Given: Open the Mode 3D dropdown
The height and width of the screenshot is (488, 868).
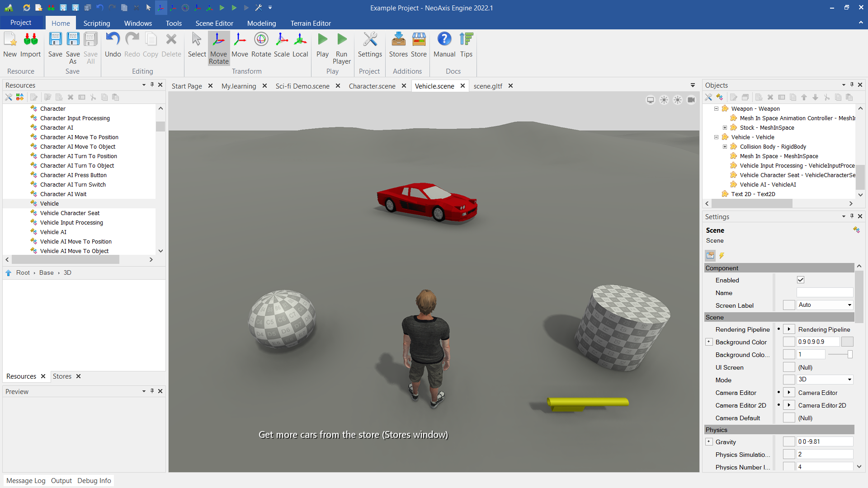Looking at the screenshot, I should [x=825, y=380].
